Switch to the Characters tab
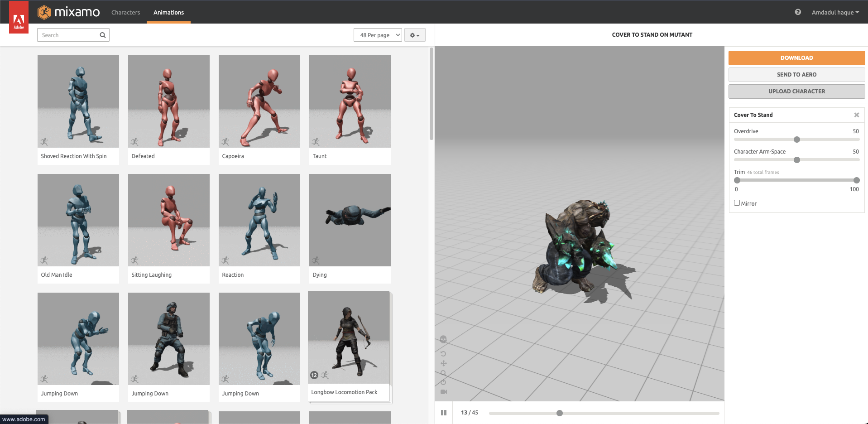This screenshot has height=424, width=868. tap(125, 12)
